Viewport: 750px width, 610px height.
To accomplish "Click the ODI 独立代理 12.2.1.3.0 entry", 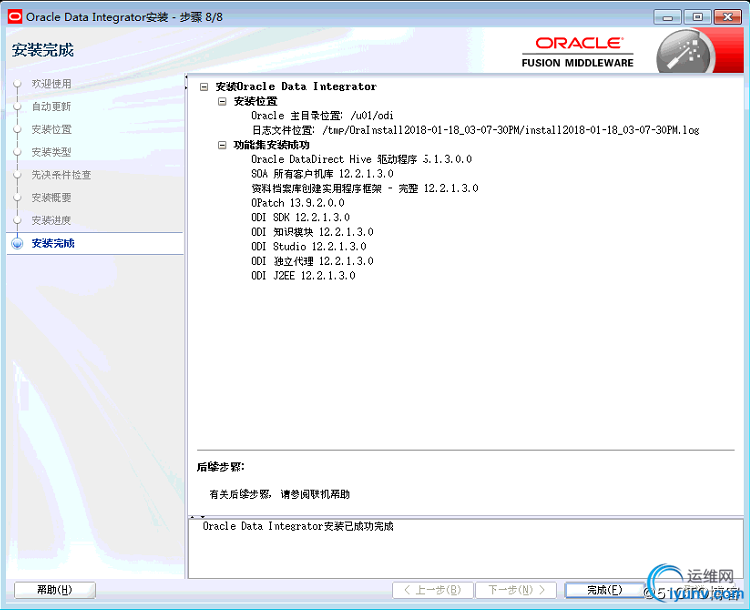I will click(x=312, y=261).
